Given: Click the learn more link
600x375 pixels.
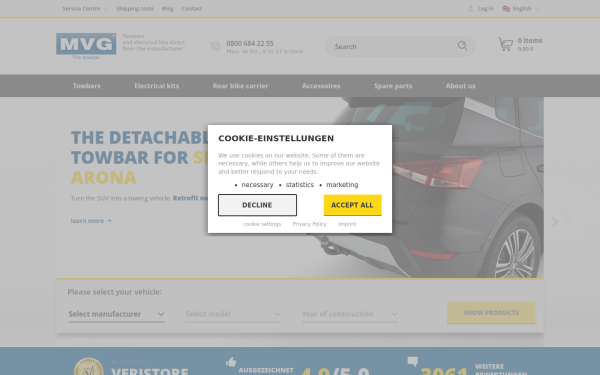Looking at the screenshot, I should coord(91,220).
